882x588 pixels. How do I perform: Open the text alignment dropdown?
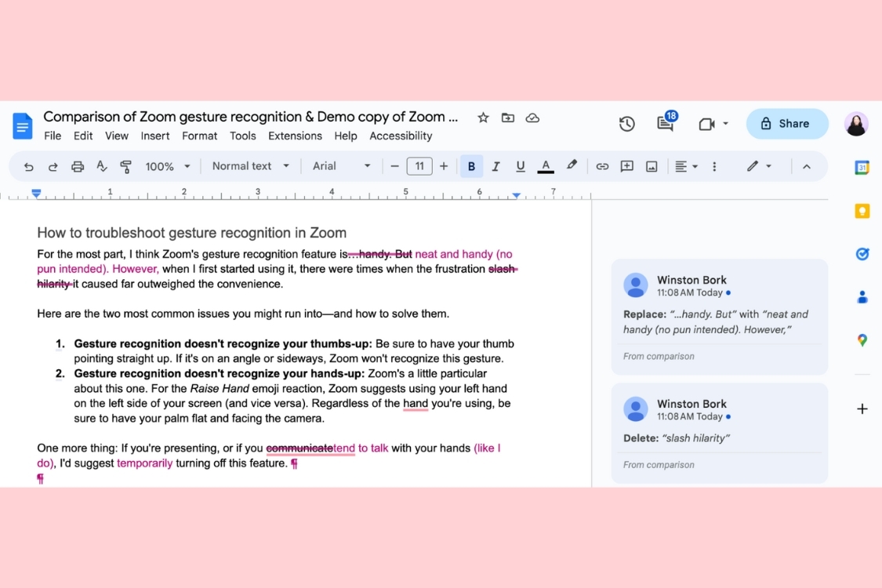coord(686,166)
